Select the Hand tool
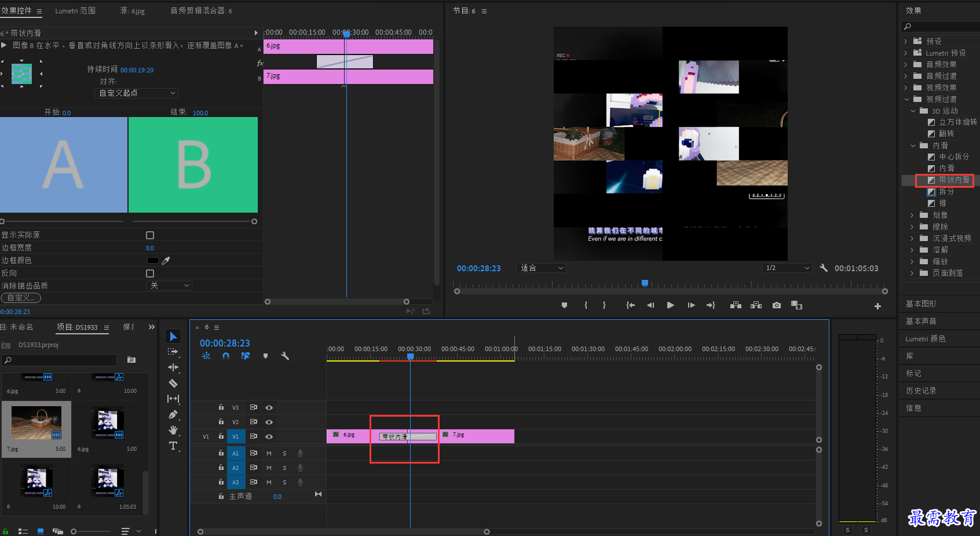This screenshot has height=536, width=980. pos(173,430)
